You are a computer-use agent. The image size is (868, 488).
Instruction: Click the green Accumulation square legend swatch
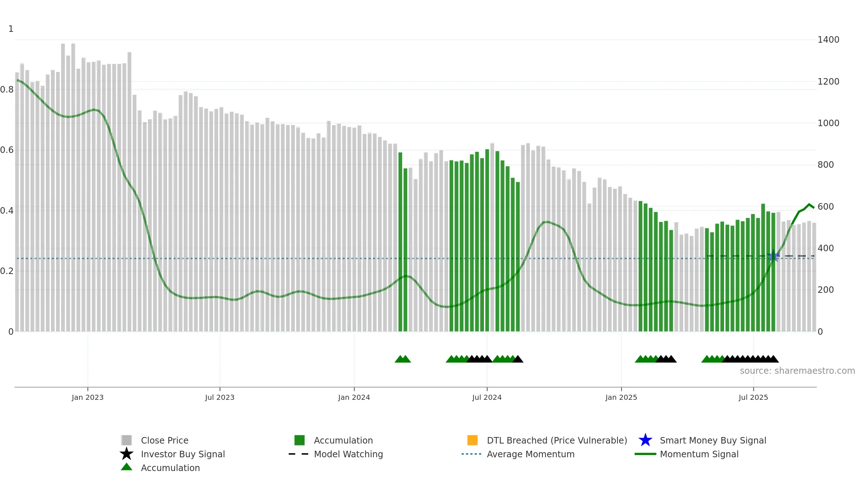[x=299, y=440]
